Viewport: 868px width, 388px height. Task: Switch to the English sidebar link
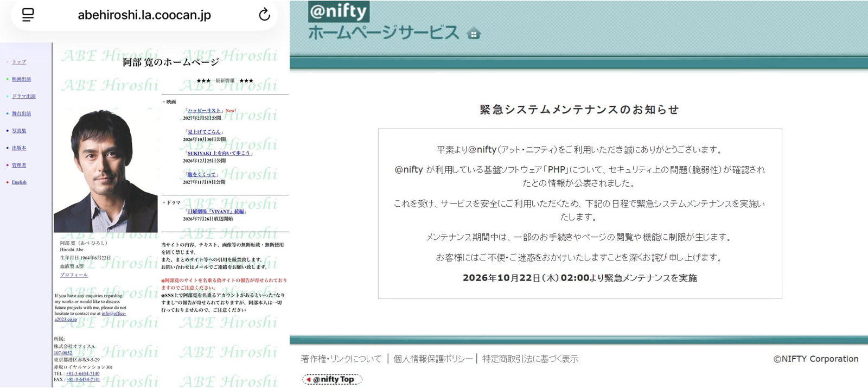tap(19, 182)
